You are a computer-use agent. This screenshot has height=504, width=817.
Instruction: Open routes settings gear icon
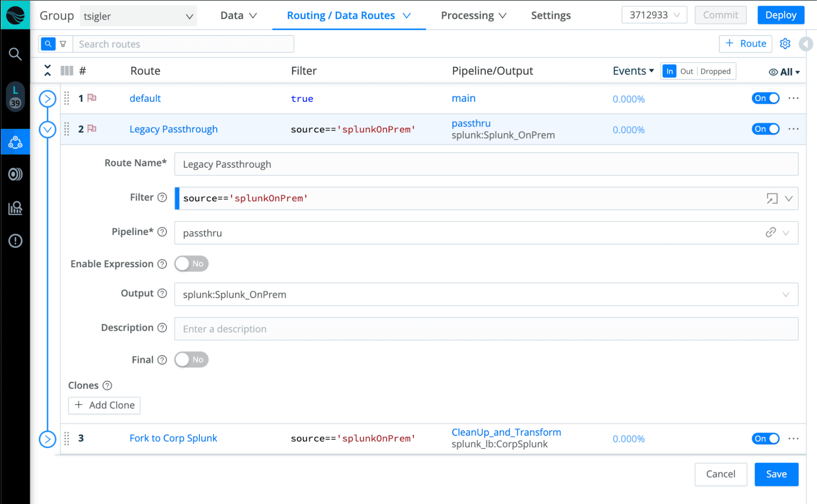(x=785, y=44)
